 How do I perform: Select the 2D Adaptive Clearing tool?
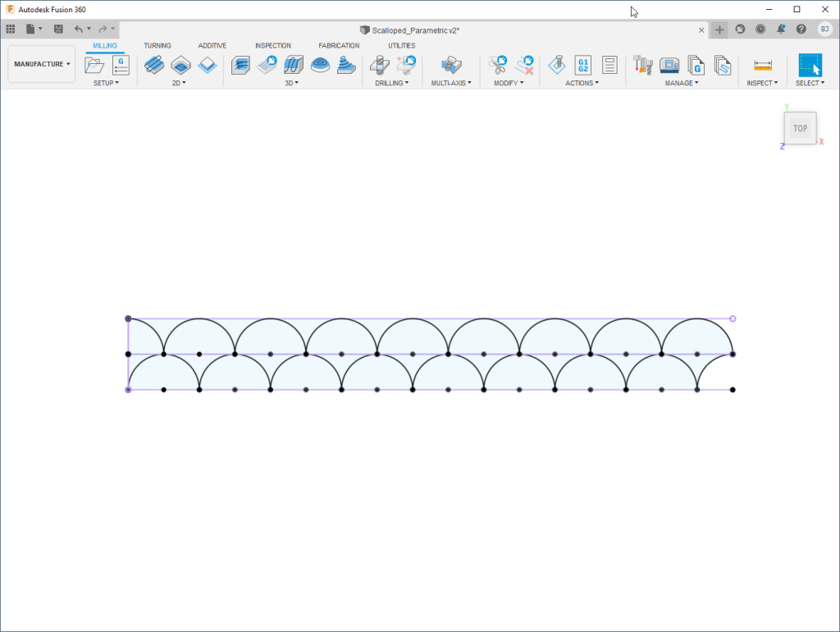click(x=153, y=65)
